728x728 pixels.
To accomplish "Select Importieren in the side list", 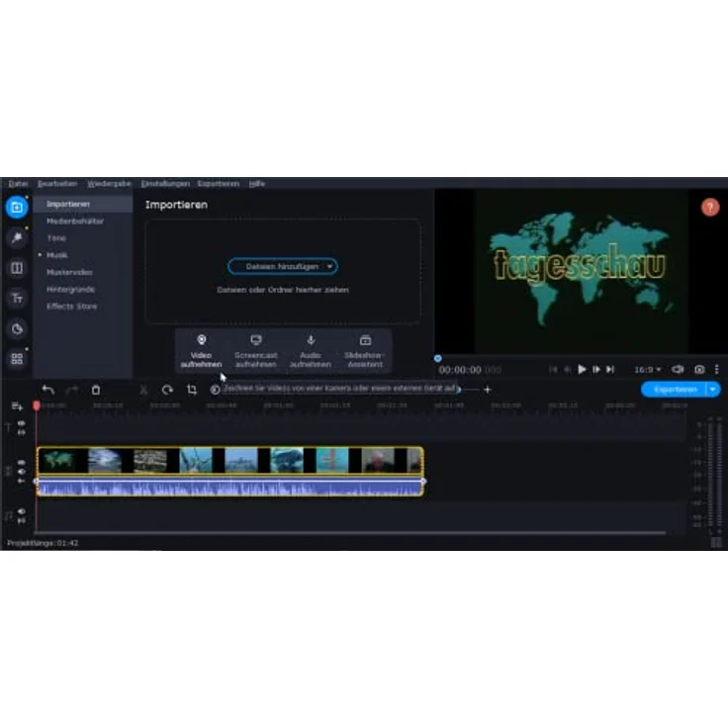I will click(83, 205).
